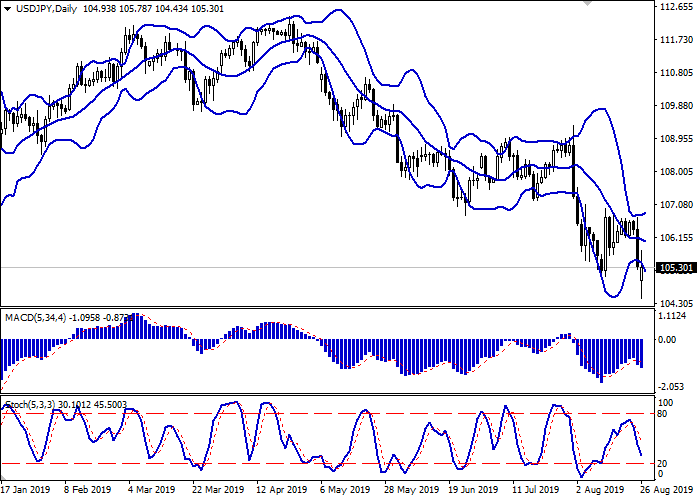Image resolution: width=700 pixels, height=500 pixels.
Task: Click the 20 level on Stochastic scale
Action: click(662, 463)
